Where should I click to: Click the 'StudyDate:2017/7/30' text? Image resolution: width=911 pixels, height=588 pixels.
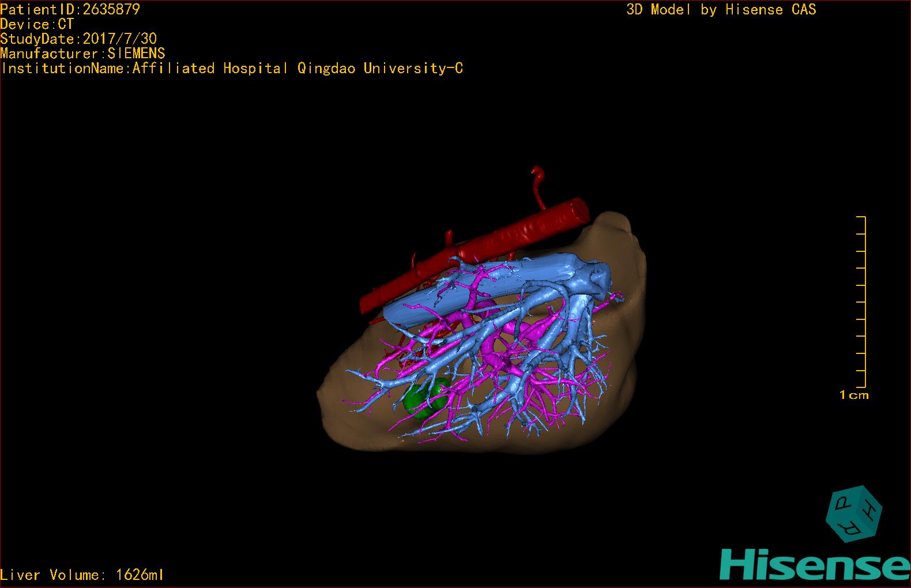click(x=78, y=39)
